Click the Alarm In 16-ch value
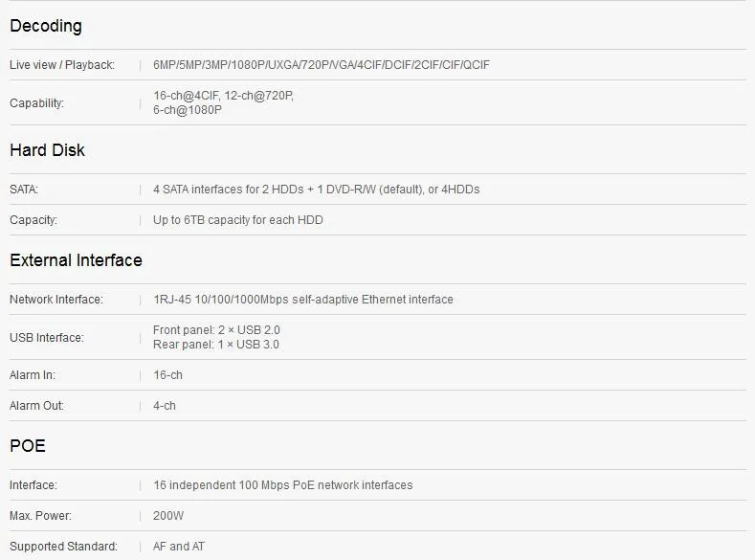This screenshot has height=560, width=755. (167, 375)
